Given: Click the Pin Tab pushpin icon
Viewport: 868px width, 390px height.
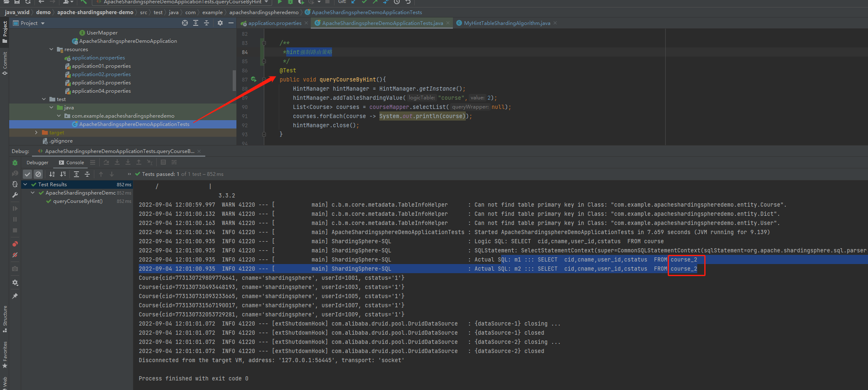Looking at the screenshot, I should click(15, 296).
